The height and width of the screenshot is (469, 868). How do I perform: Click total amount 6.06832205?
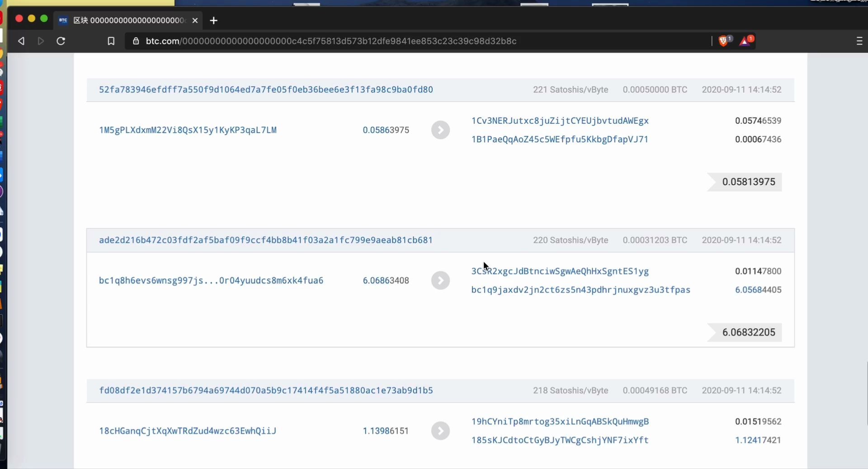749,332
